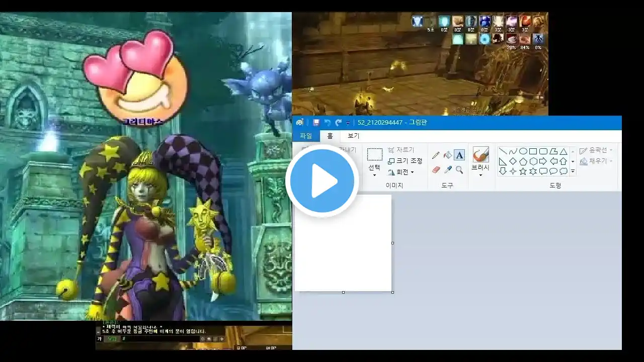Select the Text (A) tool
644x362 pixels.
click(459, 155)
